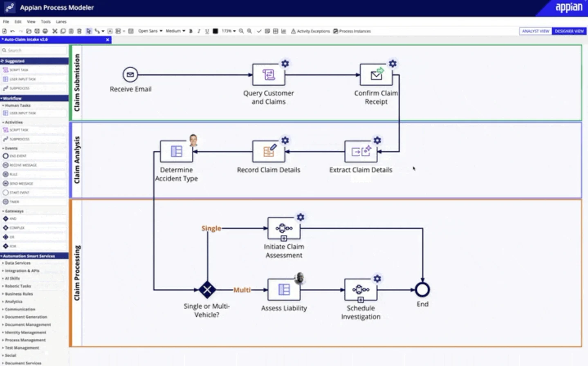Click the Validate checkmark icon

(259, 31)
